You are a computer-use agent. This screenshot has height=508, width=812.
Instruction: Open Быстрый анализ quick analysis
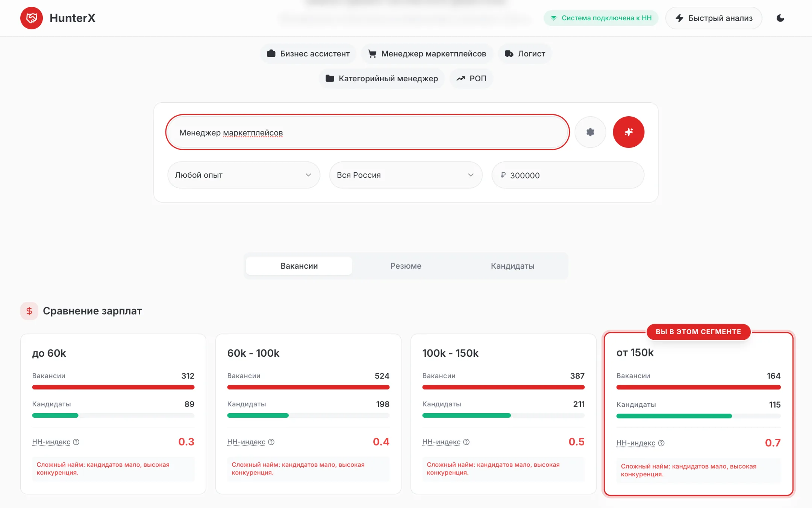(714, 18)
